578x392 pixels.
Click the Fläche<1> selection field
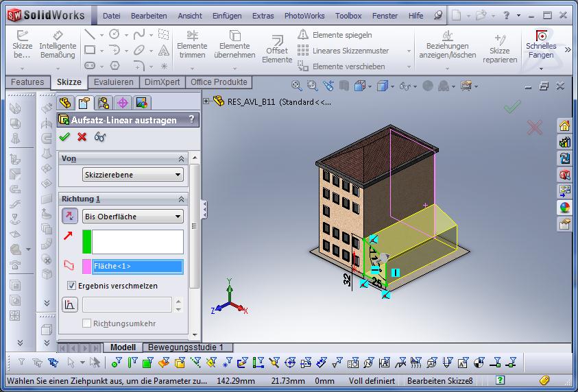(x=137, y=267)
